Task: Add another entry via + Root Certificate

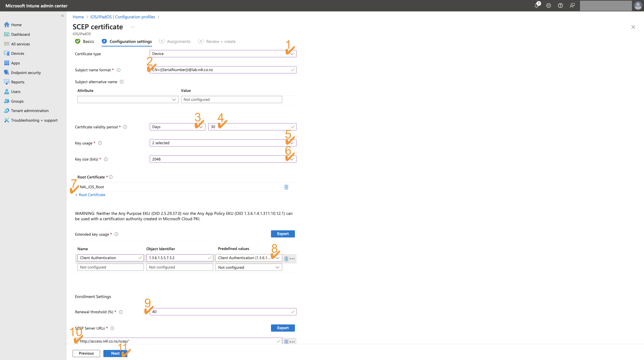Action: 90,195
